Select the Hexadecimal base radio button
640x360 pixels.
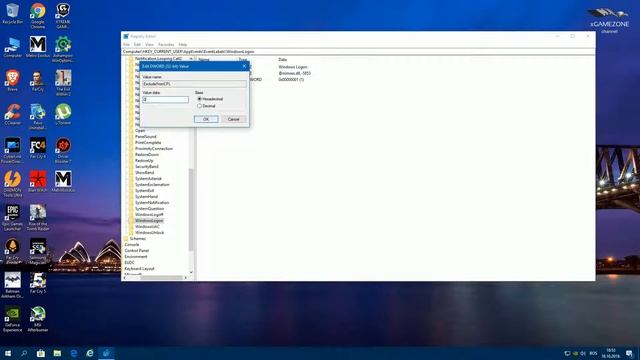coord(200,99)
